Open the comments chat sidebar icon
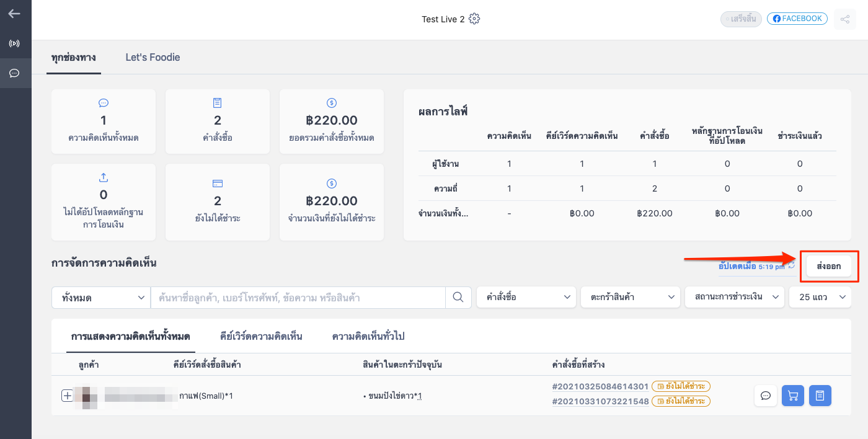The height and width of the screenshot is (439, 868). 14,73
